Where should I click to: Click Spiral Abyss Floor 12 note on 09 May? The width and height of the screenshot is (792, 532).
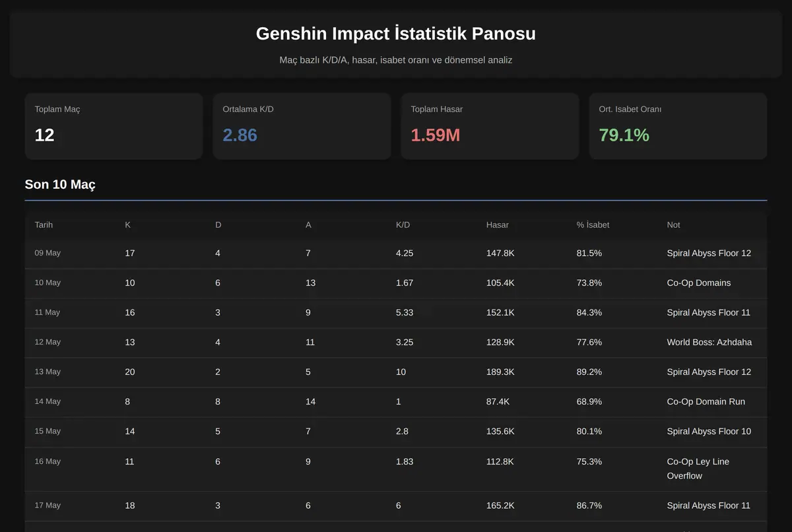click(709, 253)
